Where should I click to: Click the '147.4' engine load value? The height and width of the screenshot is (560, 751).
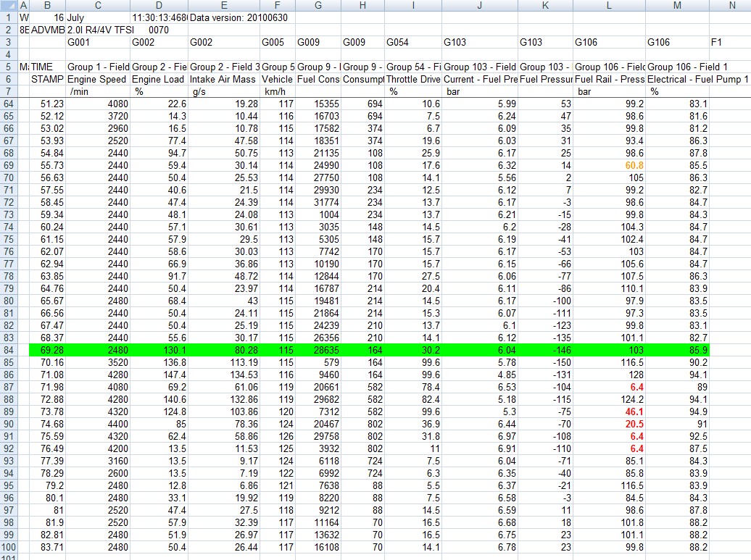pyautogui.click(x=159, y=375)
